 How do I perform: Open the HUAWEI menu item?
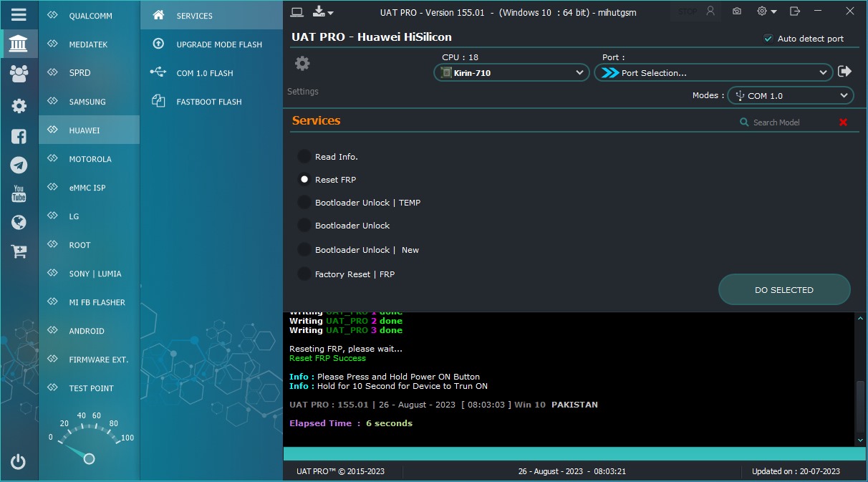(x=90, y=130)
